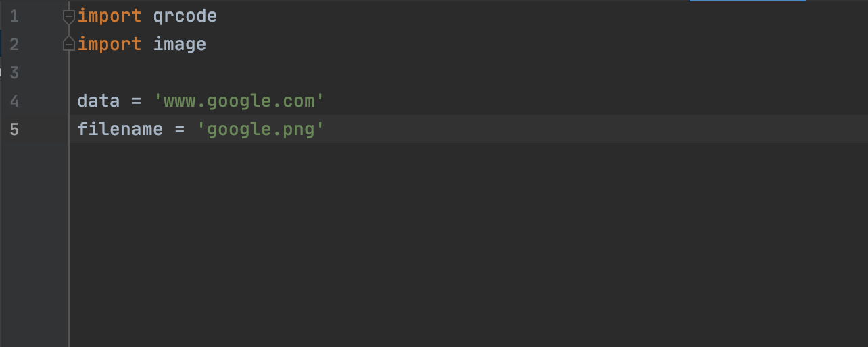Image resolution: width=868 pixels, height=347 pixels.
Task: Click the 'data' variable name
Action: point(98,101)
